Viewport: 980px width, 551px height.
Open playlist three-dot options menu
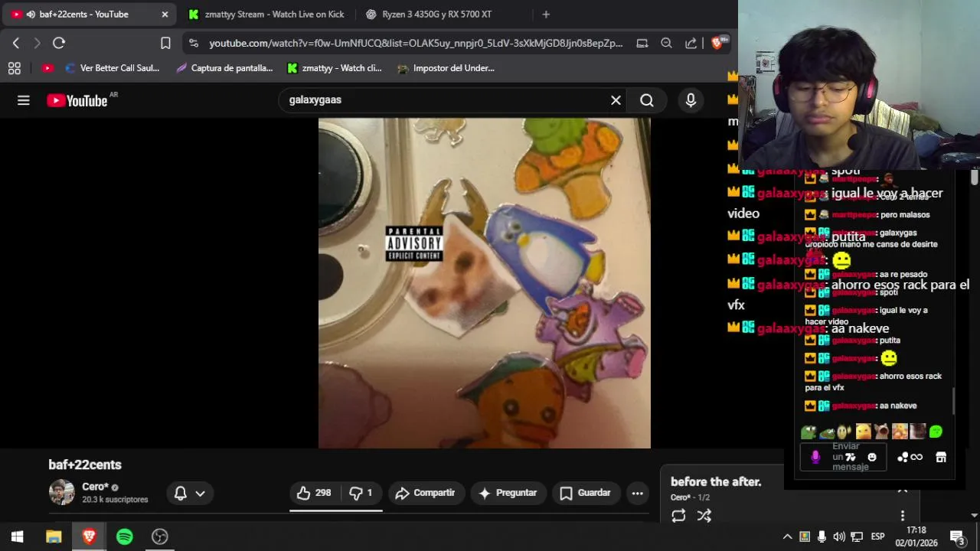click(903, 516)
